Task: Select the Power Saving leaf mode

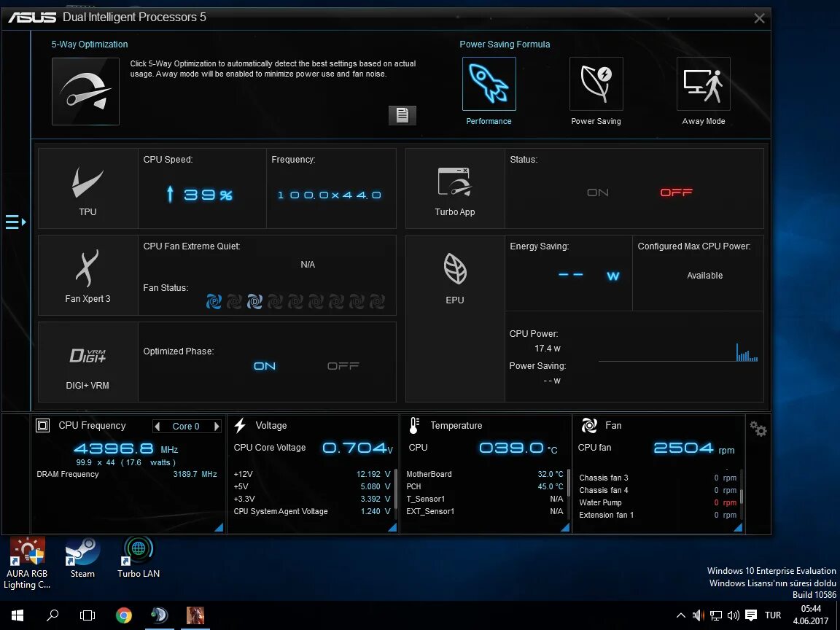Action: pos(596,84)
